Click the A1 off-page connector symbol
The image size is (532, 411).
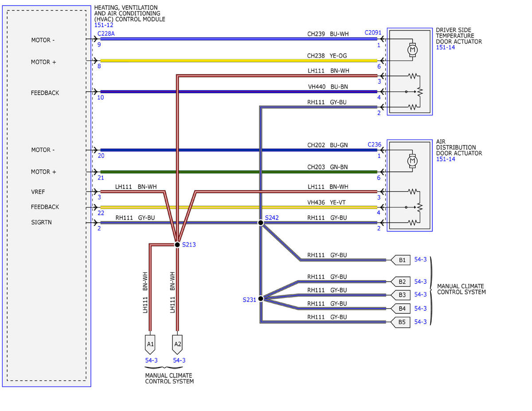150,344
